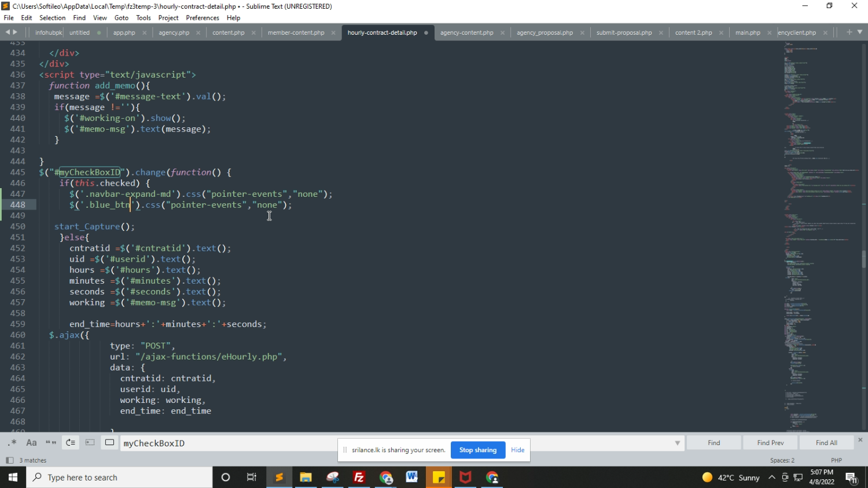Screen dimensions: 868x488
Task: Open the Preferences menu
Action: (x=202, y=18)
